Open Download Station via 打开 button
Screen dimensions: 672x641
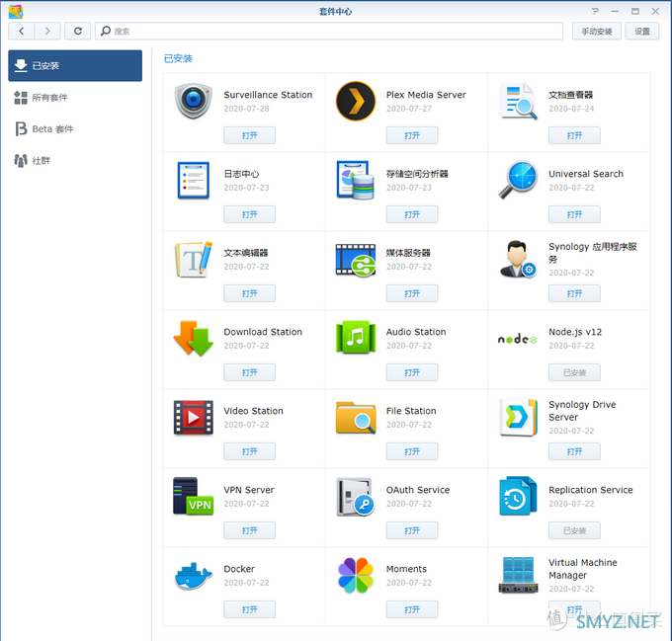coord(249,372)
